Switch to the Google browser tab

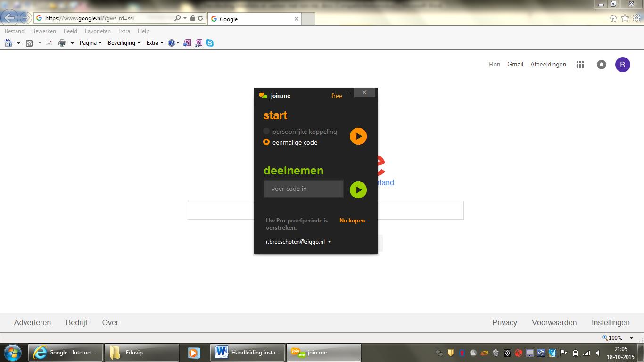254,19
